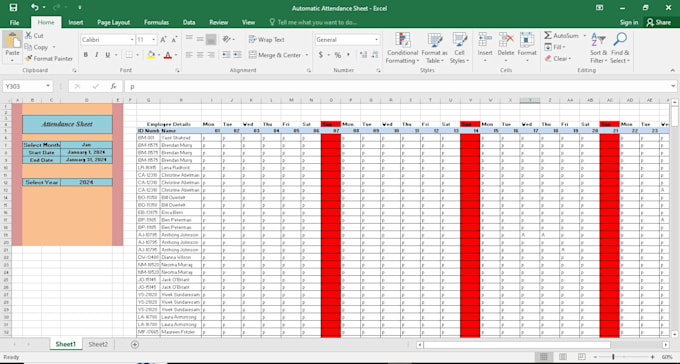Click the Zoom in plus button
This screenshot has height=364, width=680.
tap(652, 357)
